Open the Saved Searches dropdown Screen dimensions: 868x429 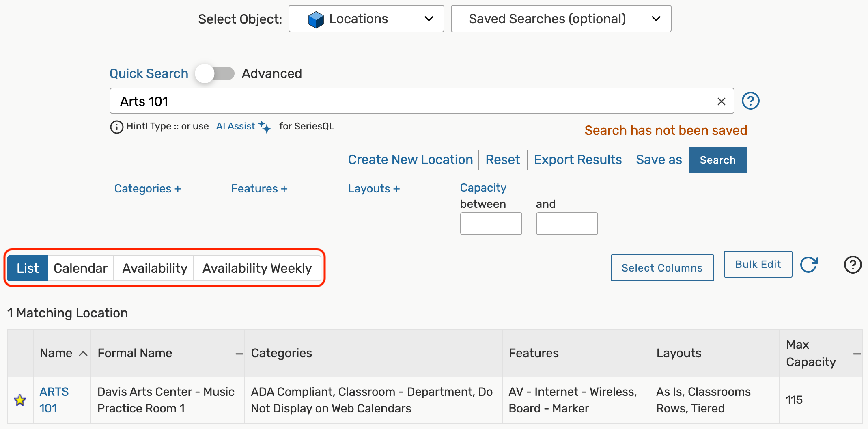[x=560, y=19]
